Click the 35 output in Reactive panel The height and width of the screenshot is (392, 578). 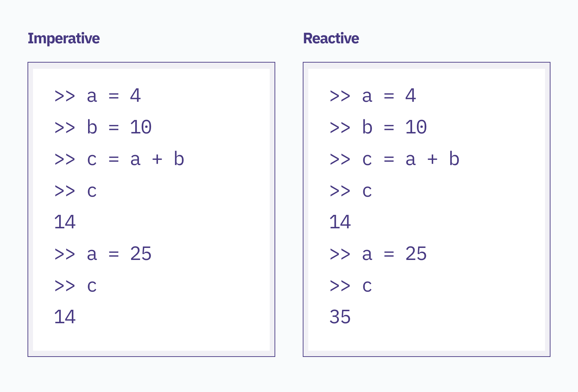(x=340, y=317)
